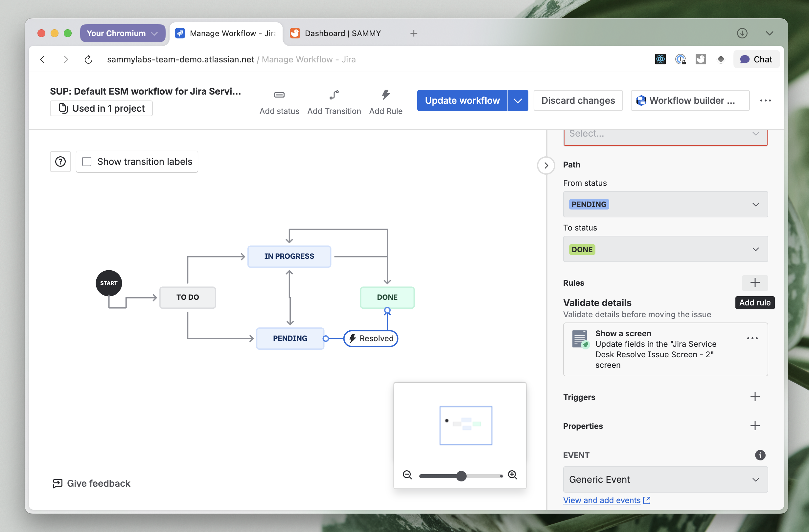
Task: Add a property with plus icon
Action: tap(754, 426)
